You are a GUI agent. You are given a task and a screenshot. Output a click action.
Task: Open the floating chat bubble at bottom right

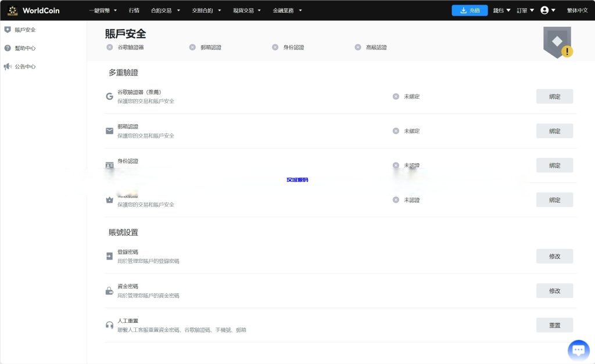tap(578, 349)
